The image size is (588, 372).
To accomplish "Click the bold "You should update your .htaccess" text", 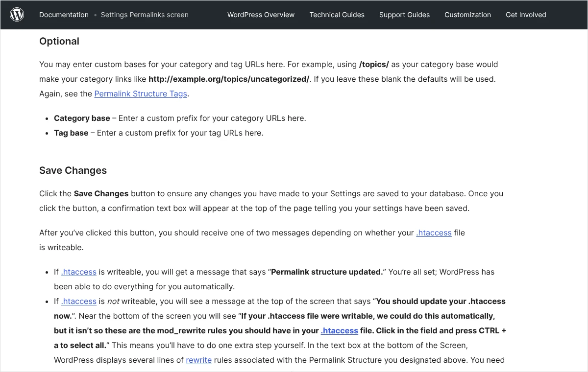I will [441, 301].
